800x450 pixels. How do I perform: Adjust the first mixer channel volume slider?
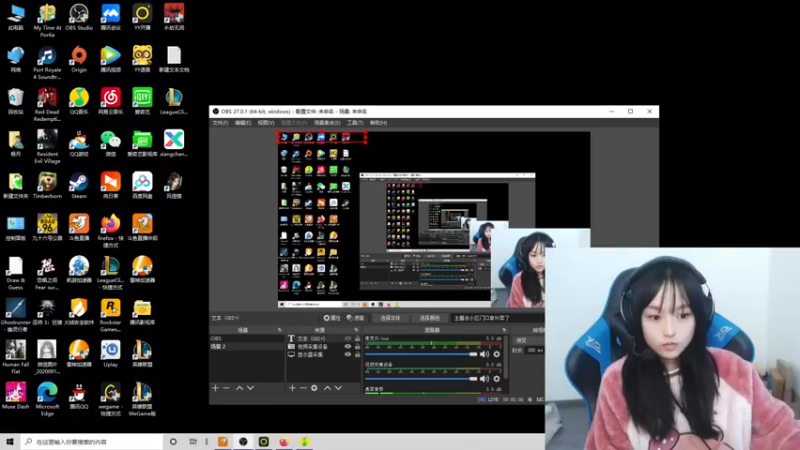[x=421, y=354]
